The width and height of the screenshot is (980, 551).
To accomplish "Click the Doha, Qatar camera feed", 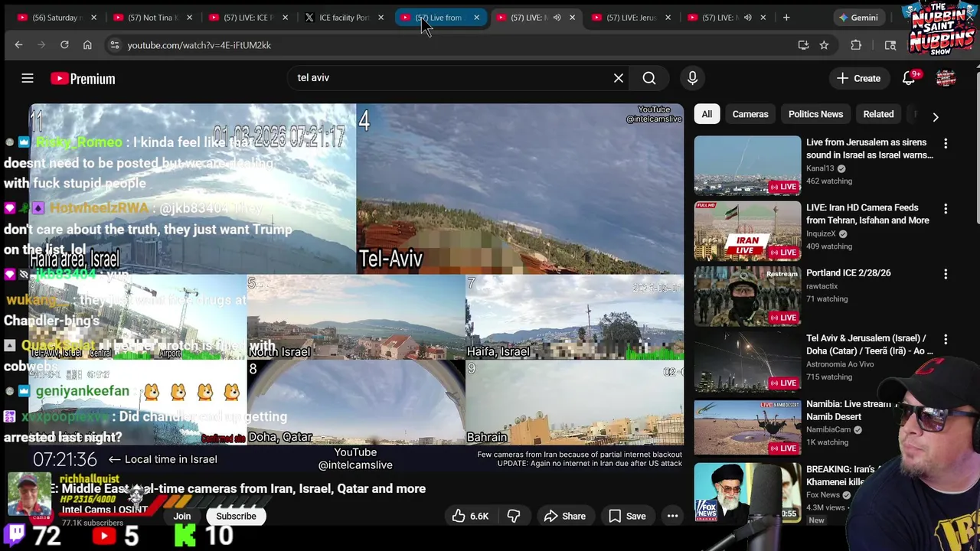I will click(x=356, y=403).
